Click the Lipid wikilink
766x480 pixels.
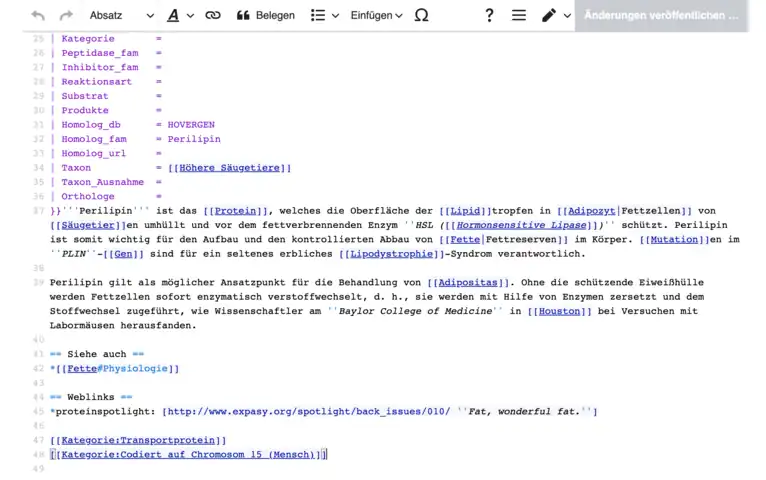(465, 211)
